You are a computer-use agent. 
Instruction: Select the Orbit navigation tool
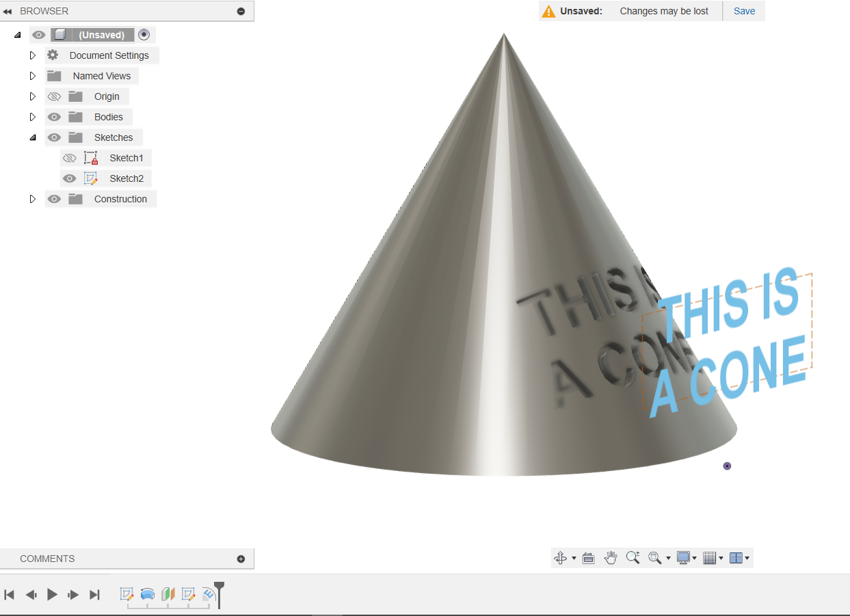pos(561,558)
